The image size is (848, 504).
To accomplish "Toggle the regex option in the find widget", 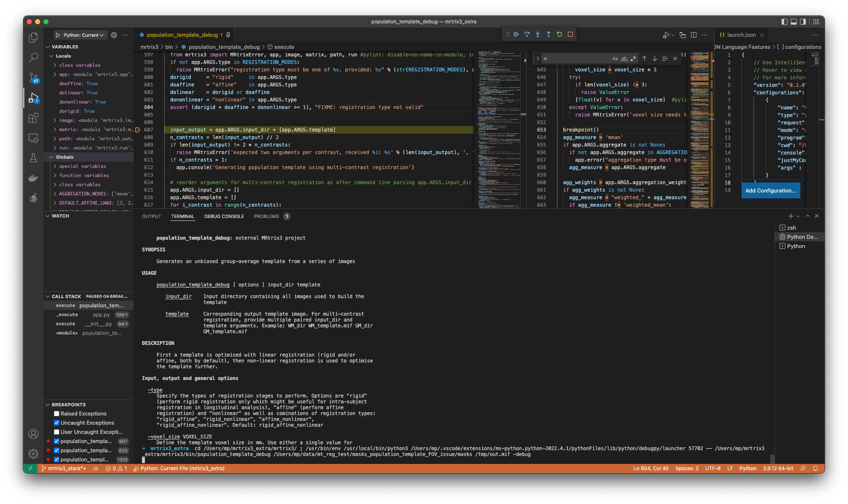I will [x=633, y=58].
